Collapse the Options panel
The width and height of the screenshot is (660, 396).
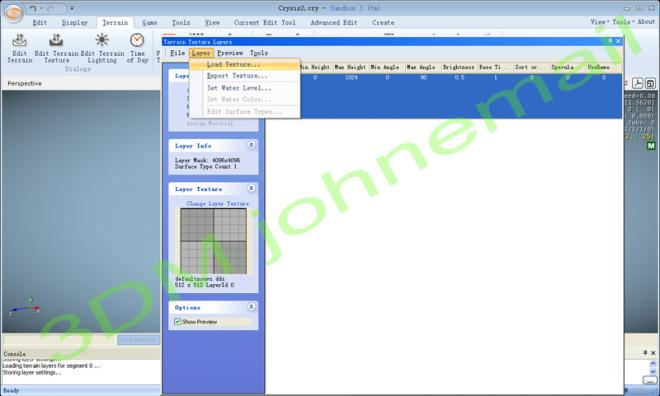pyautogui.click(x=251, y=307)
